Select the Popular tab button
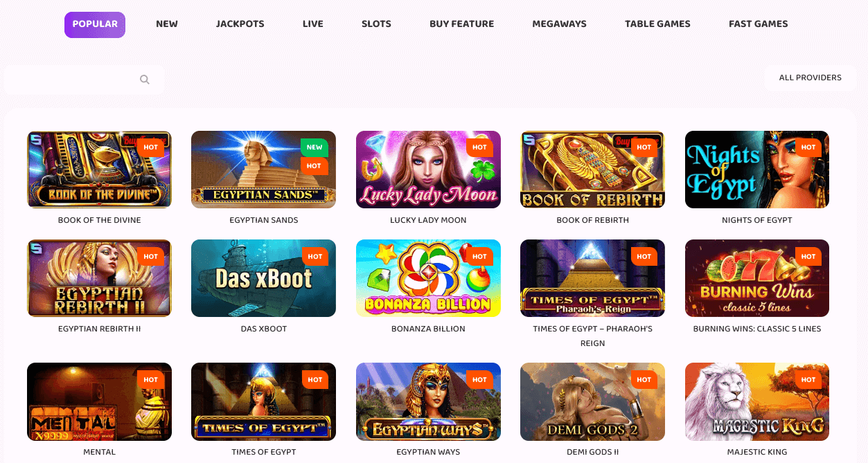The image size is (868, 463). click(95, 24)
